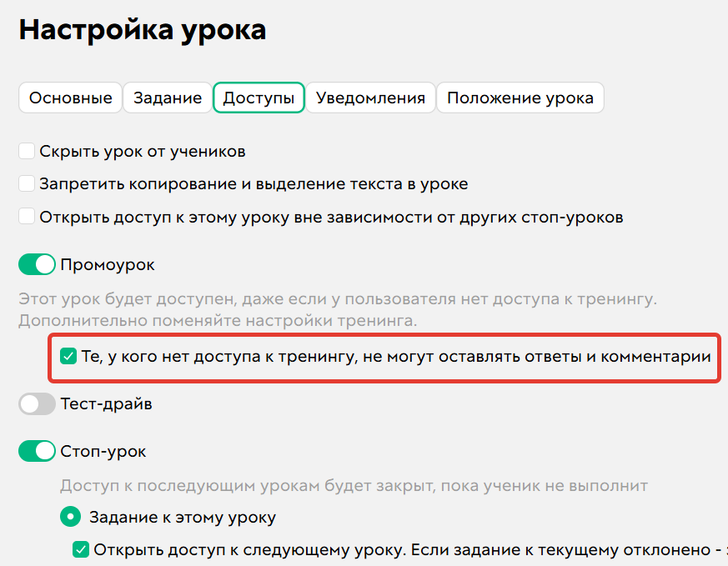Open the Задание tab
This screenshot has height=566, width=728.
(x=168, y=98)
